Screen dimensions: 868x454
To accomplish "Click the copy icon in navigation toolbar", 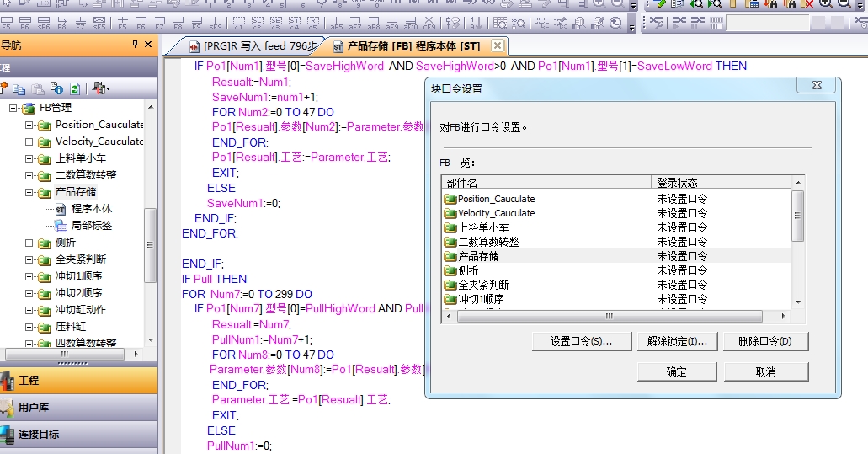I will [x=19, y=88].
